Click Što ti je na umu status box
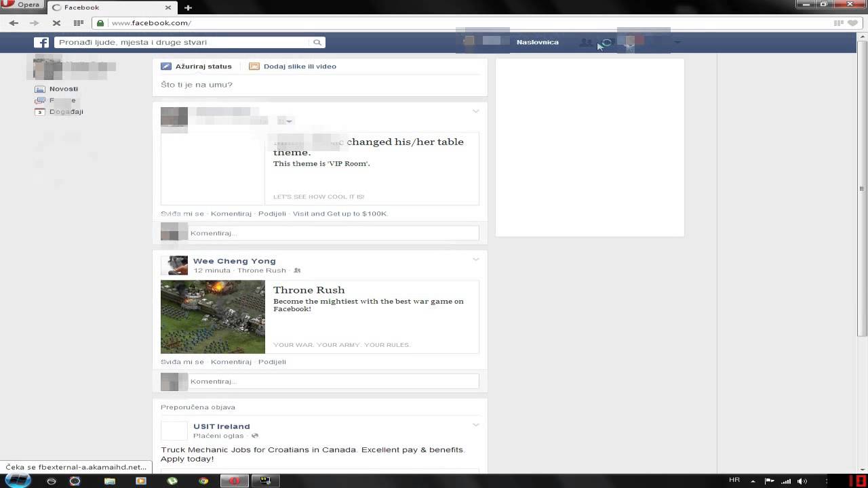This screenshot has height=488, width=868. point(320,85)
